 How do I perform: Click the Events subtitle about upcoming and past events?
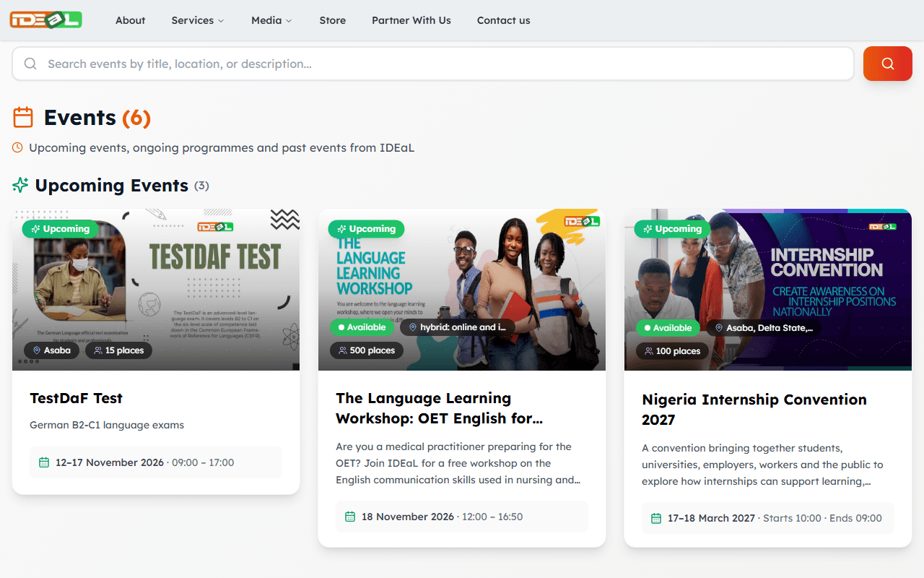click(222, 148)
